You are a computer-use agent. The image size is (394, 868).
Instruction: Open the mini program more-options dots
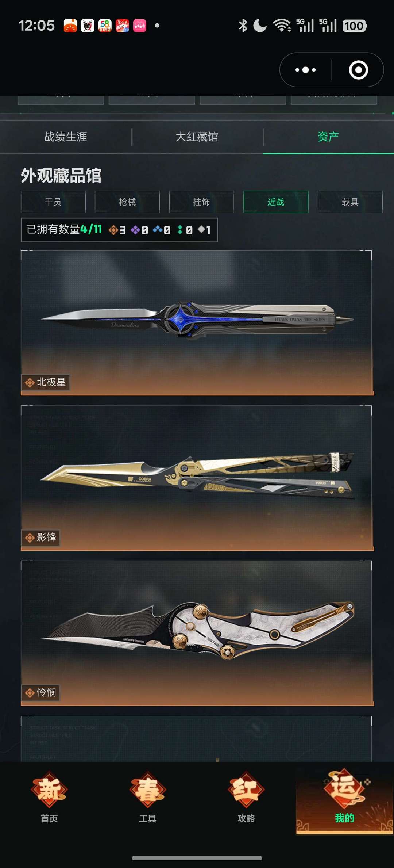point(306,70)
